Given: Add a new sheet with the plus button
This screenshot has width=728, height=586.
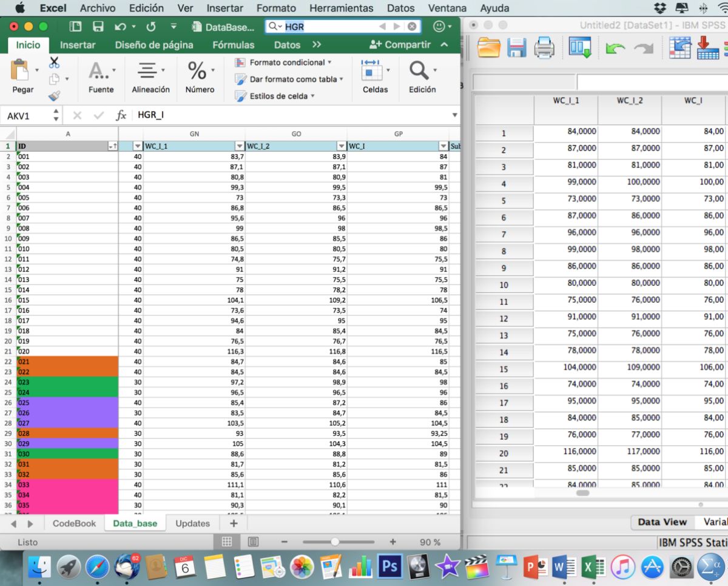Looking at the screenshot, I should click(x=233, y=522).
